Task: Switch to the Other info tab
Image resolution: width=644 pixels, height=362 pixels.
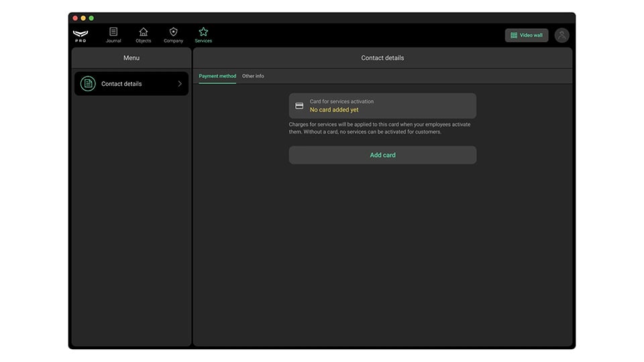Action: pyautogui.click(x=253, y=76)
